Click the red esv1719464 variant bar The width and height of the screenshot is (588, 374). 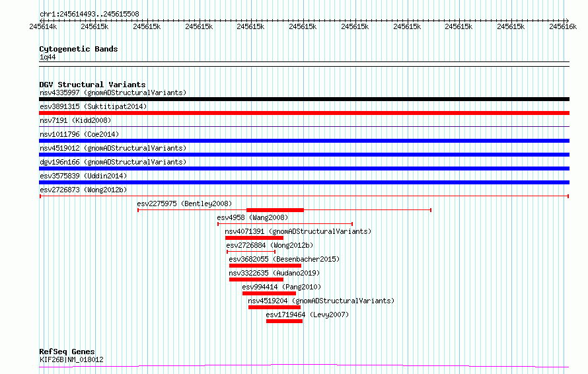point(284,321)
